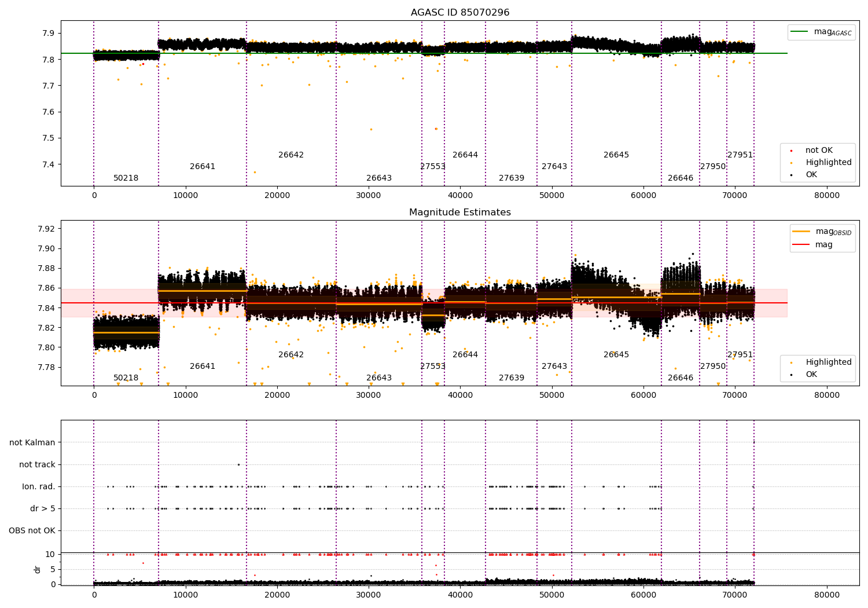
Task: Select obsid 26643 in Magnitude Estimates panel
Action: click(x=379, y=378)
